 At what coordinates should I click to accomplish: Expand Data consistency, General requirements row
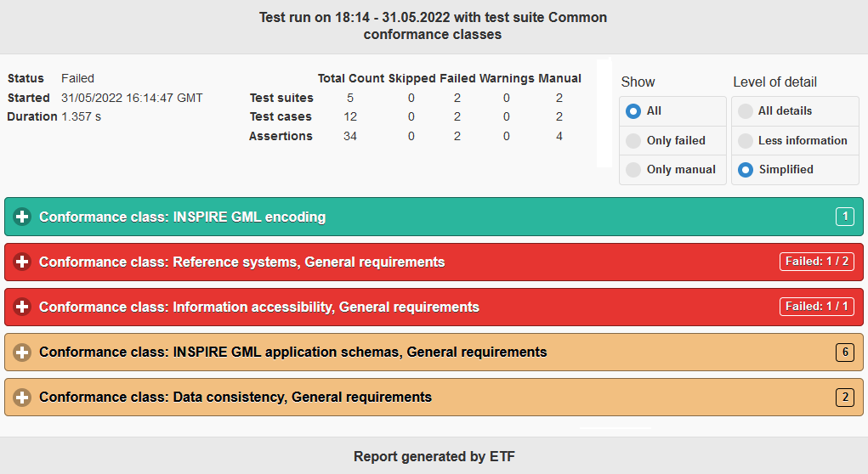pos(434,397)
